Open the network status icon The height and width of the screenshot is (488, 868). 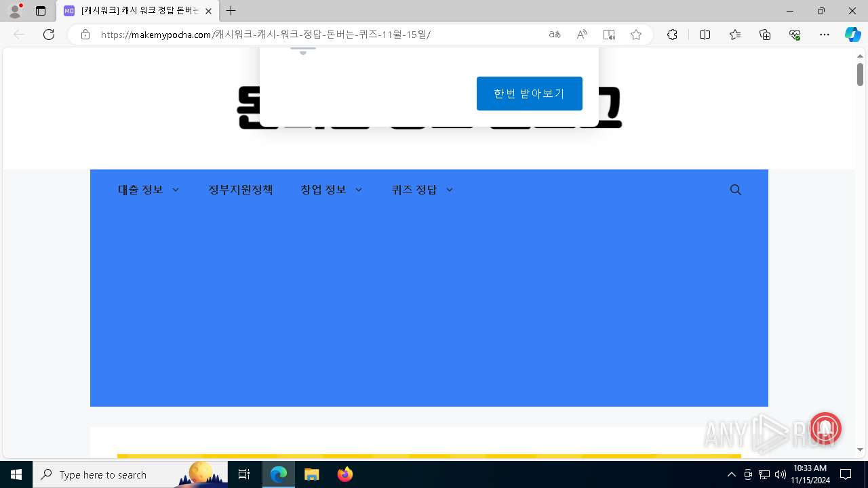764,474
